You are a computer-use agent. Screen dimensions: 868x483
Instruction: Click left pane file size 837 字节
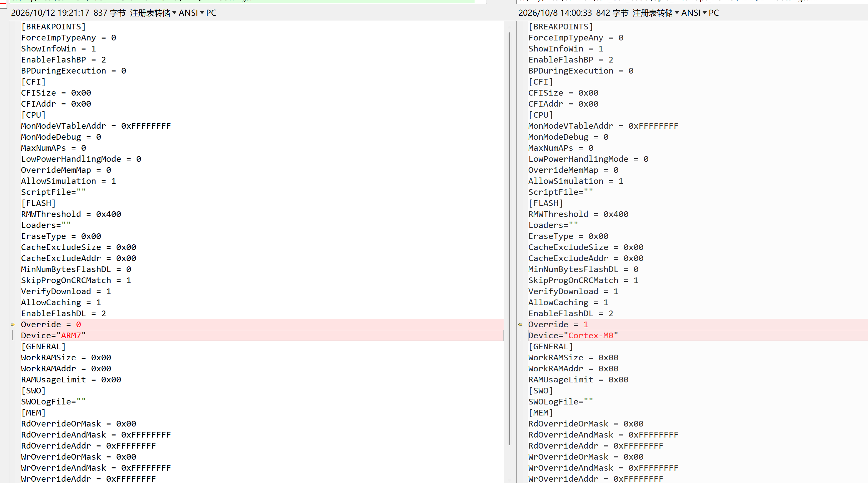click(x=110, y=13)
